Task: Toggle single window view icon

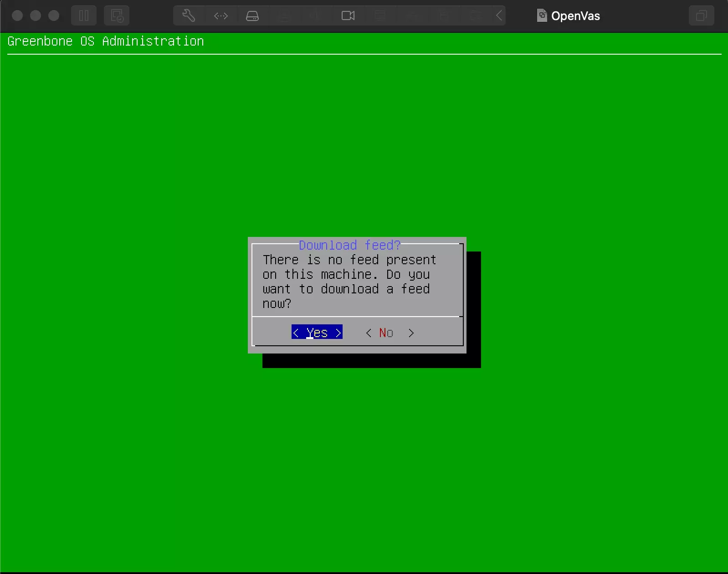Action: point(702,16)
